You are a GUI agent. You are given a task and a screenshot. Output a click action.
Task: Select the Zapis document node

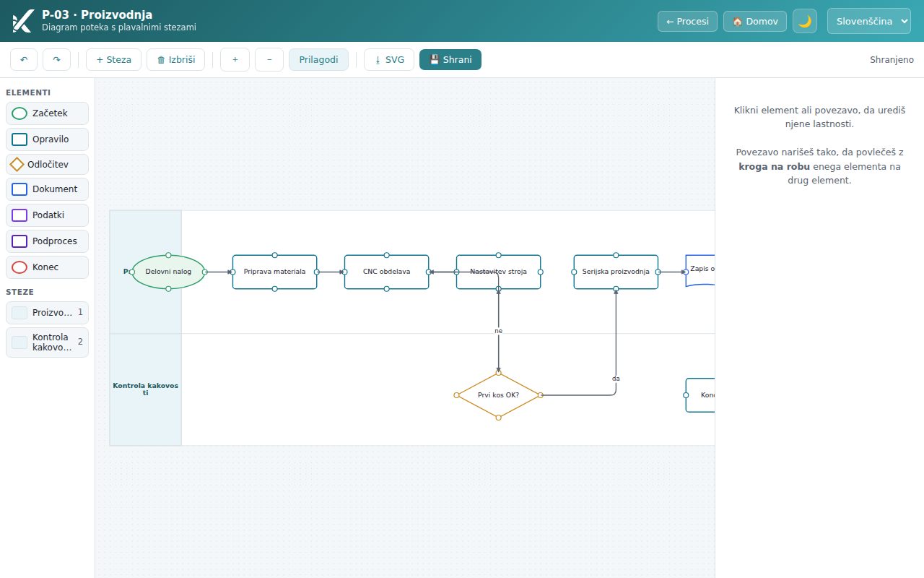coord(700,270)
